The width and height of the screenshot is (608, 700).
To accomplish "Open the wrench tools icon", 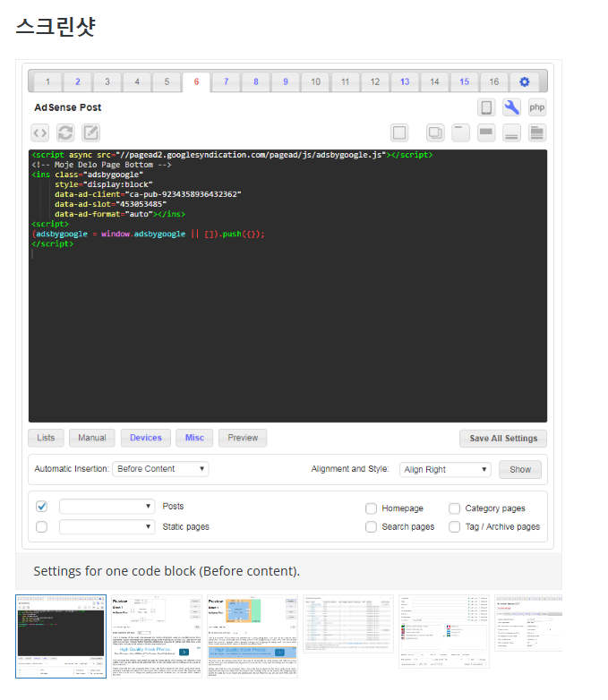I will point(511,107).
